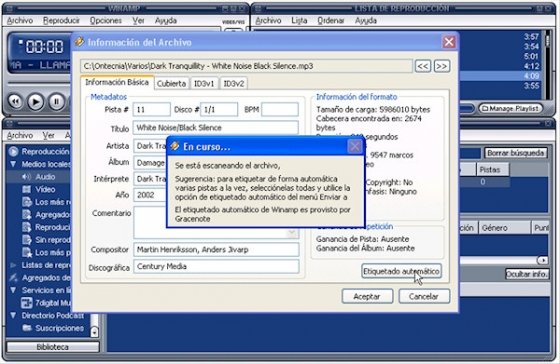Select 'Los más p...' smart view item
Screen dimensions: 560x364
[x=46, y=253]
